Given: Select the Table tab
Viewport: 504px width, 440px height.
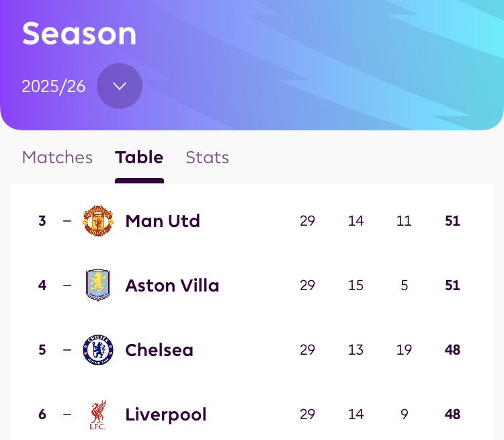Looking at the screenshot, I should [x=139, y=157].
